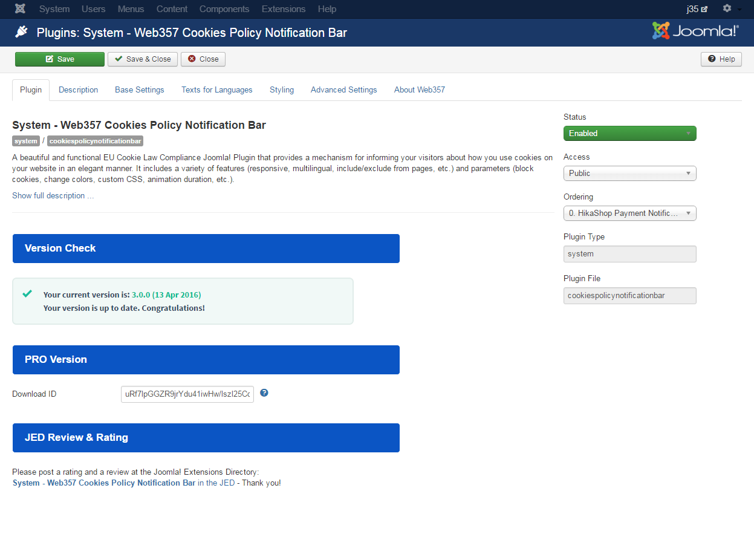Click the Joomla! brand logo on the right
Image resolution: width=754 pixels, height=560 pixels.
695,31
